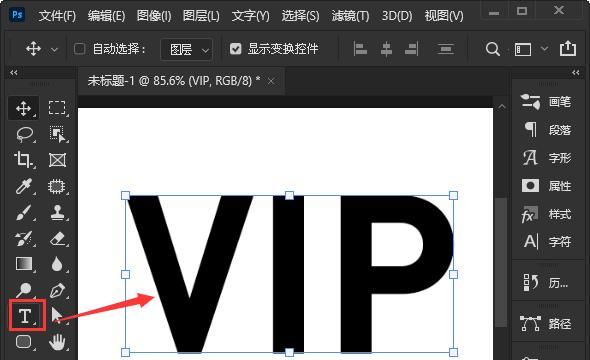Select the Horizontal Type tool

click(x=26, y=316)
